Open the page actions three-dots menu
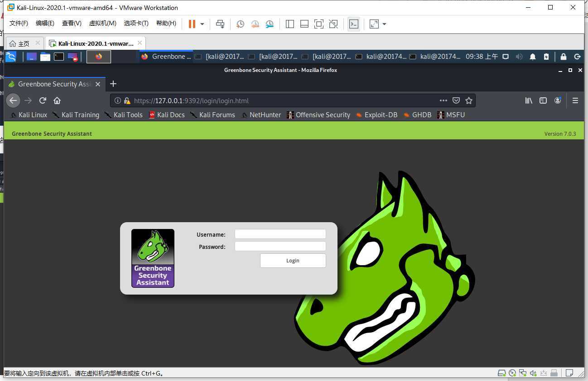This screenshot has width=588, height=381. [443, 100]
